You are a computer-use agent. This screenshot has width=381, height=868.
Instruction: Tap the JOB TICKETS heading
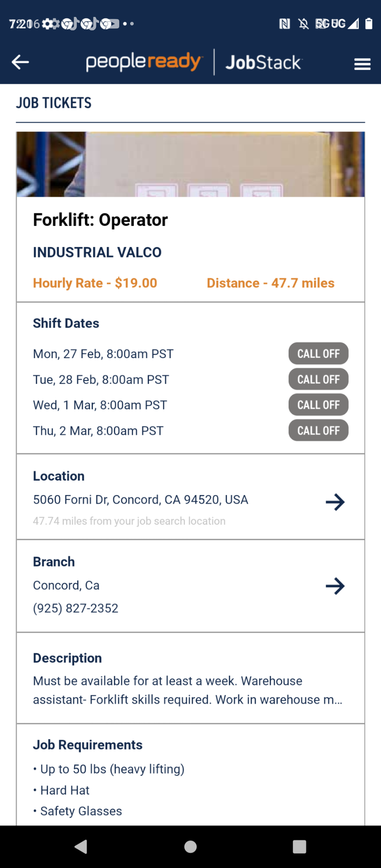click(54, 103)
